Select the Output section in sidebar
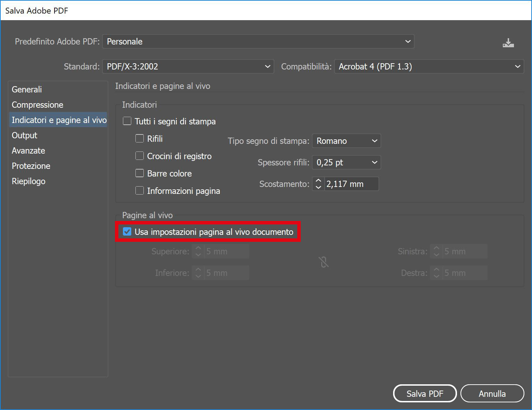 pos(24,135)
